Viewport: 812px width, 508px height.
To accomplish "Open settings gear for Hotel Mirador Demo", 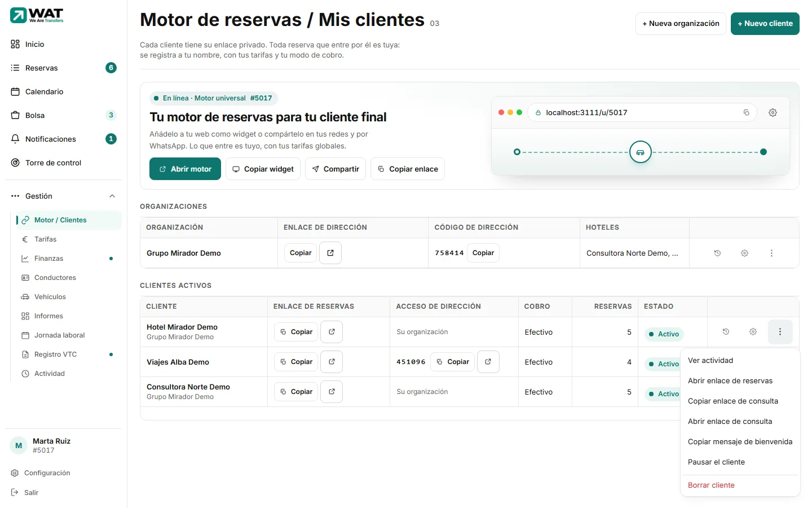I will [x=753, y=332].
